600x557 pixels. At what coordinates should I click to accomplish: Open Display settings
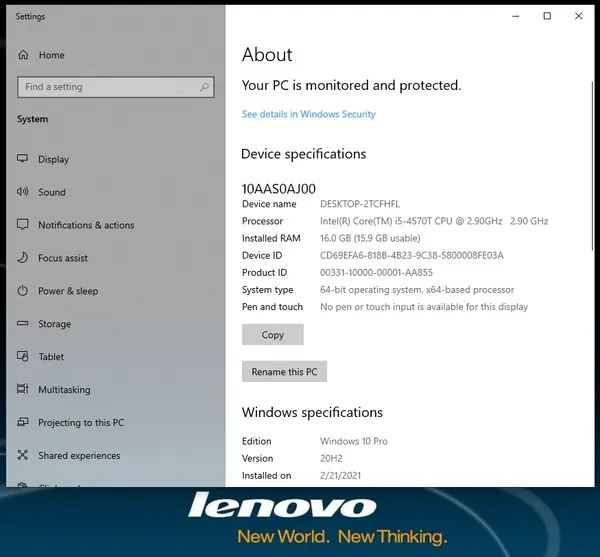coord(54,159)
